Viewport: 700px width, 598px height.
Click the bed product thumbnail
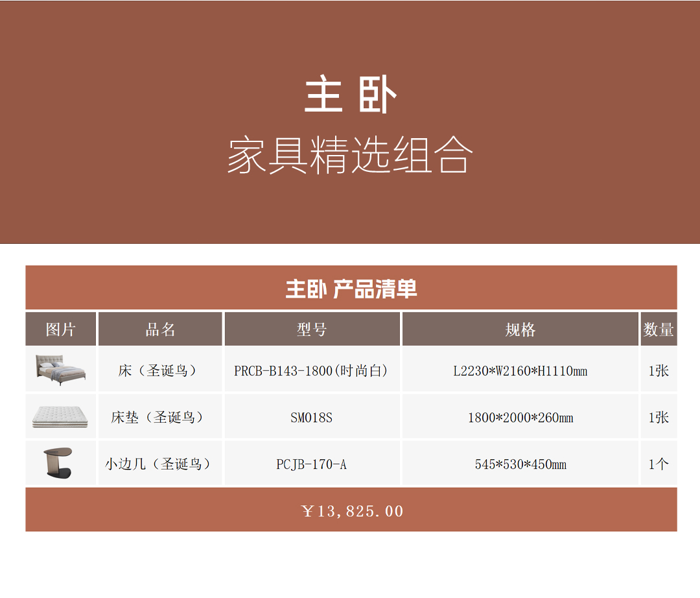(60, 370)
